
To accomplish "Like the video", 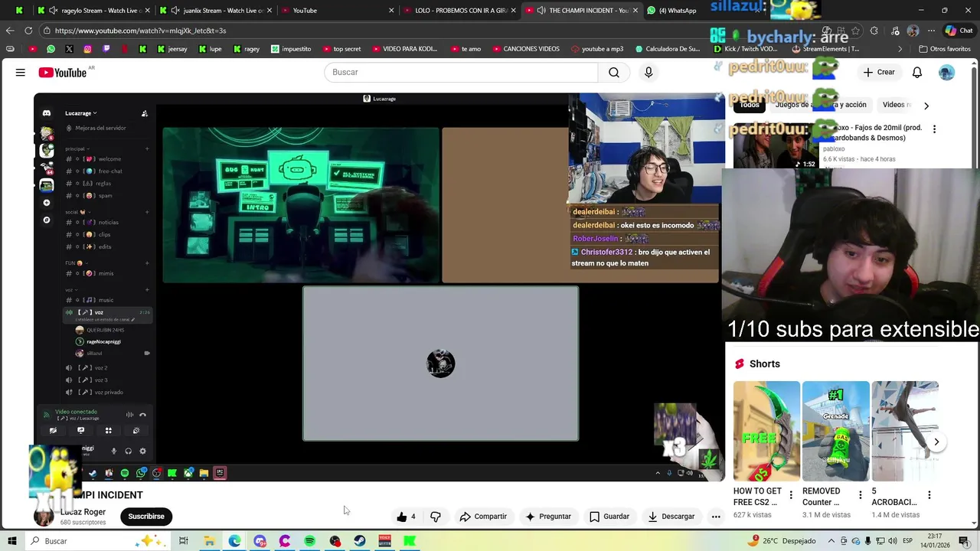I will (406, 517).
